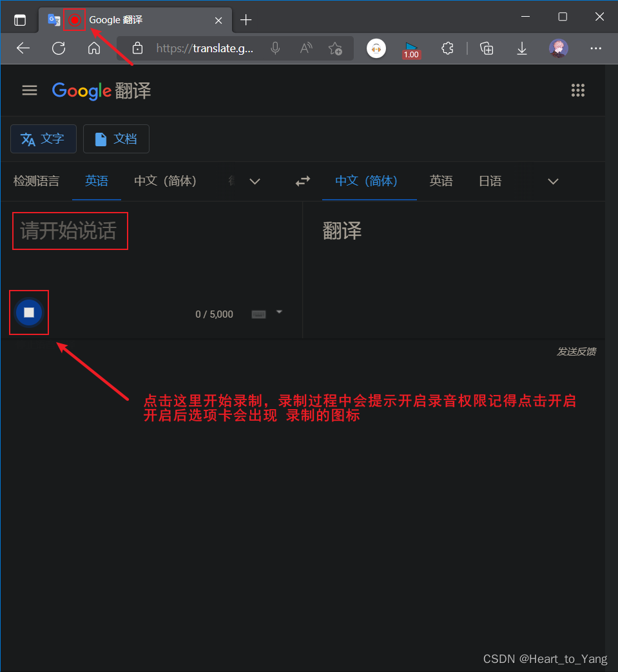Stop the voice recording with the blue stop button

click(29, 312)
